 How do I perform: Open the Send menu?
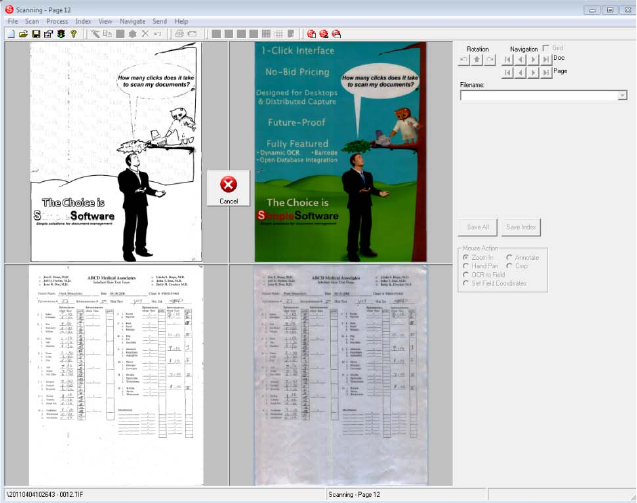(x=160, y=21)
